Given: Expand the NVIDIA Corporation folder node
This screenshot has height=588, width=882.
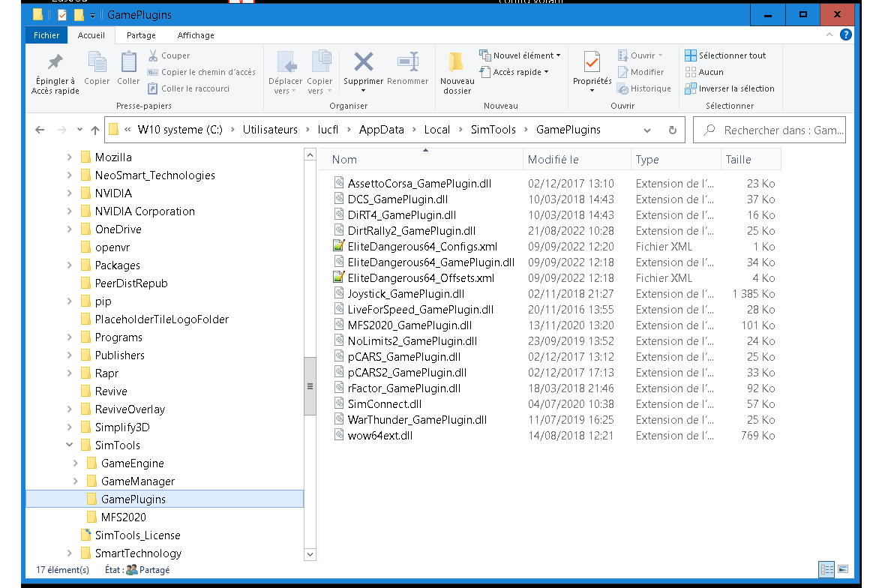Looking at the screenshot, I should coord(69,211).
